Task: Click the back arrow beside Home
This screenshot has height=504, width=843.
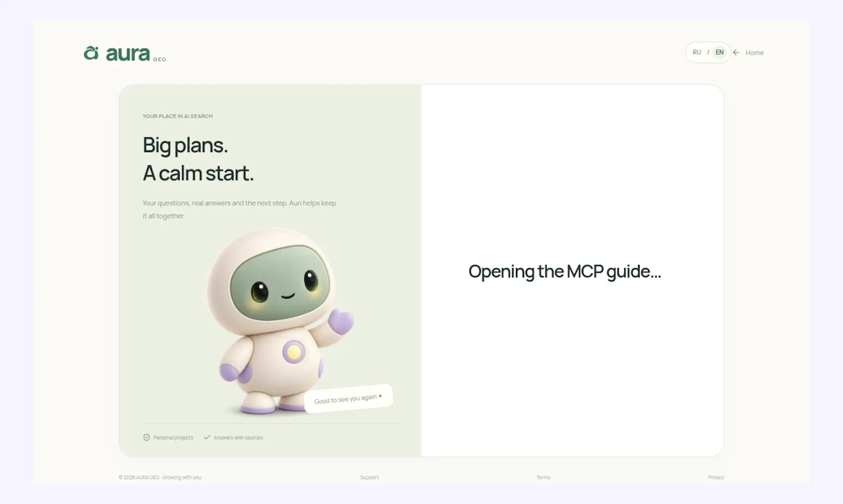Action: pyautogui.click(x=736, y=53)
